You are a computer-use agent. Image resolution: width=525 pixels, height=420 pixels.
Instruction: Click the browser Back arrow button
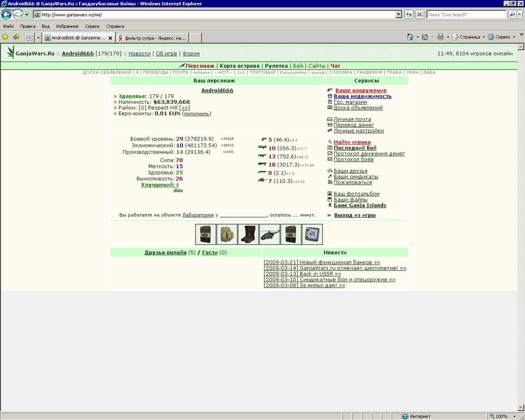tap(6, 15)
